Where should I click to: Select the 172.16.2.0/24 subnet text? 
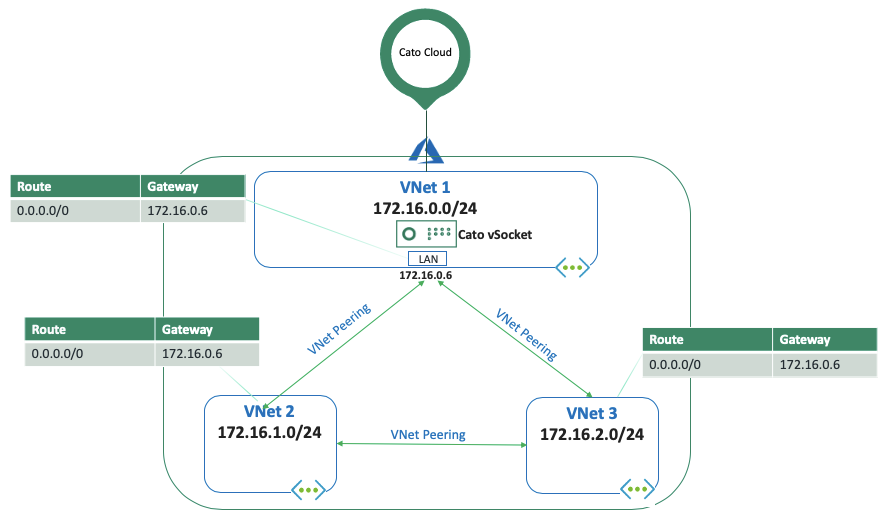pos(592,434)
